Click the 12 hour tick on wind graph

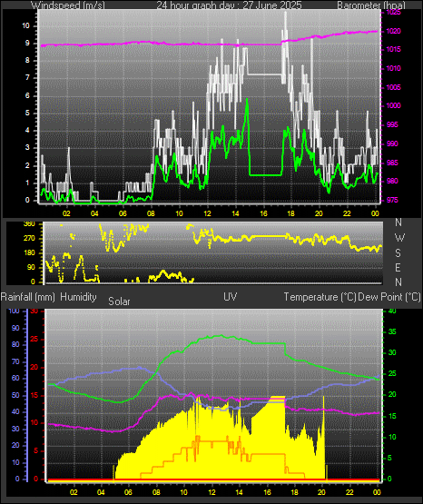click(207, 213)
